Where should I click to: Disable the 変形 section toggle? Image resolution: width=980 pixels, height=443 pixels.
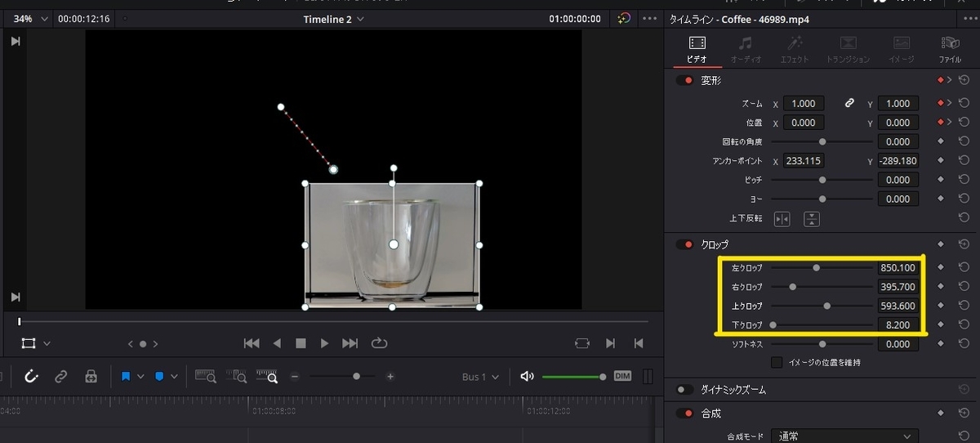pos(684,80)
